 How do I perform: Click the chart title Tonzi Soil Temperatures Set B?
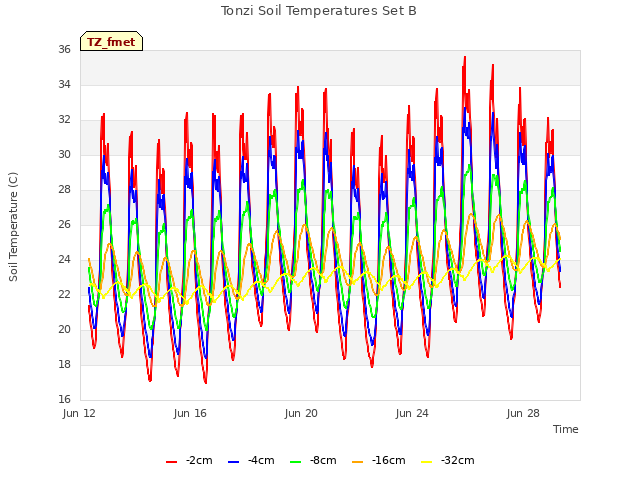(319, 11)
